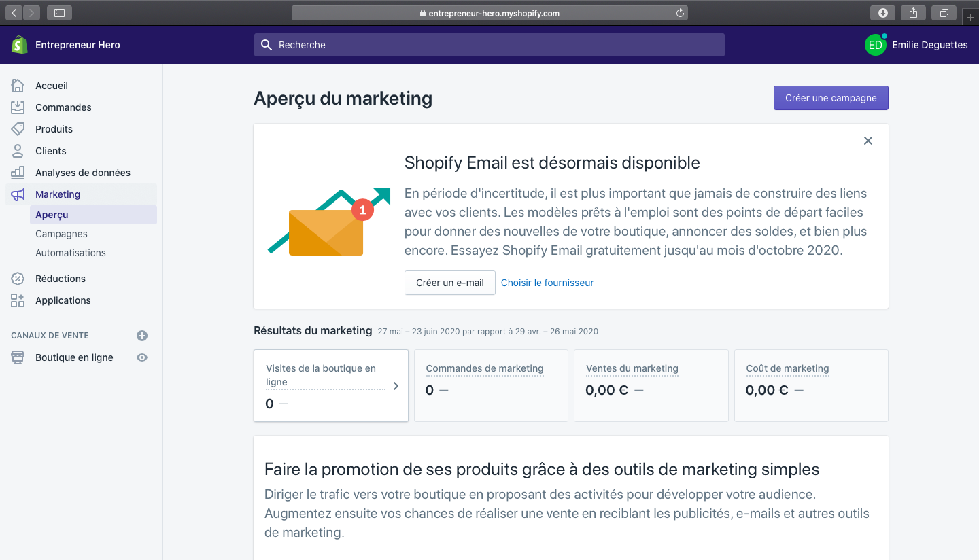The image size is (979, 560).
Task: Open Analyses de données menu item
Action: [x=81, y=173]
